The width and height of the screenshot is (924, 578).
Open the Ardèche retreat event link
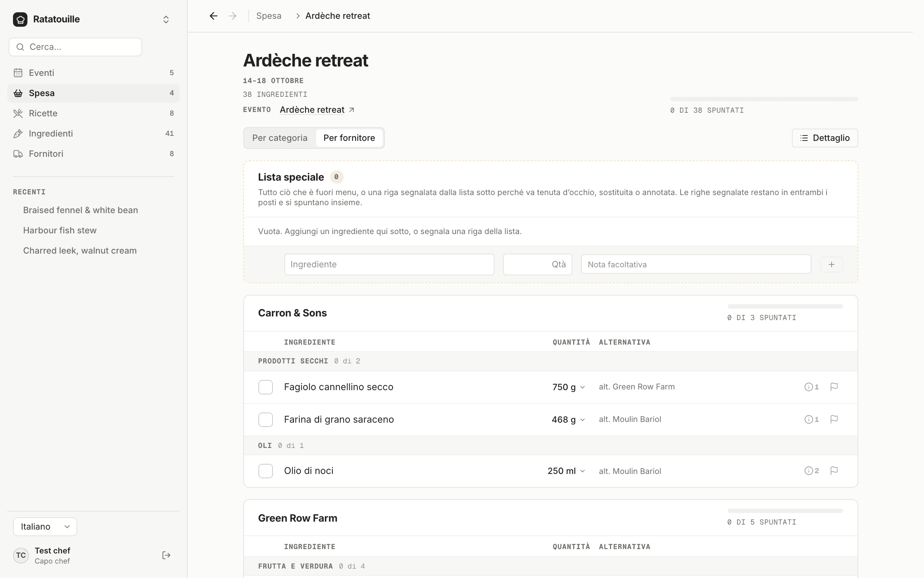(x=312, y=110)
